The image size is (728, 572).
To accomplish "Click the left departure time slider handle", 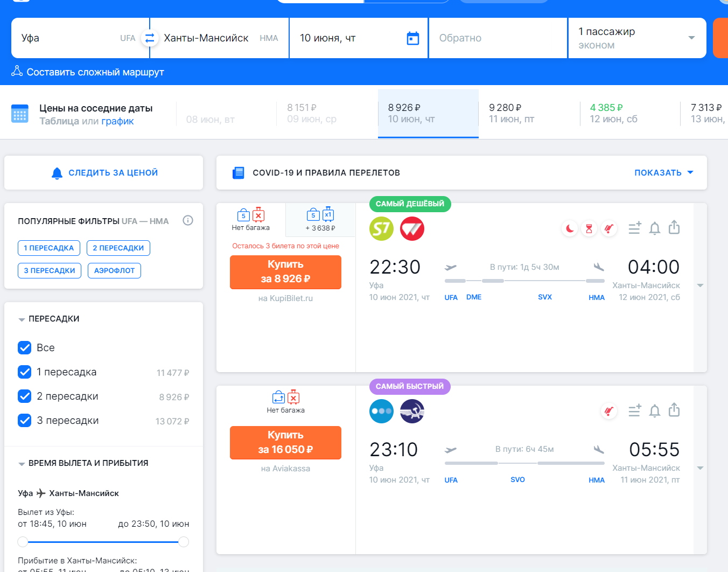I will coord(23,542).
